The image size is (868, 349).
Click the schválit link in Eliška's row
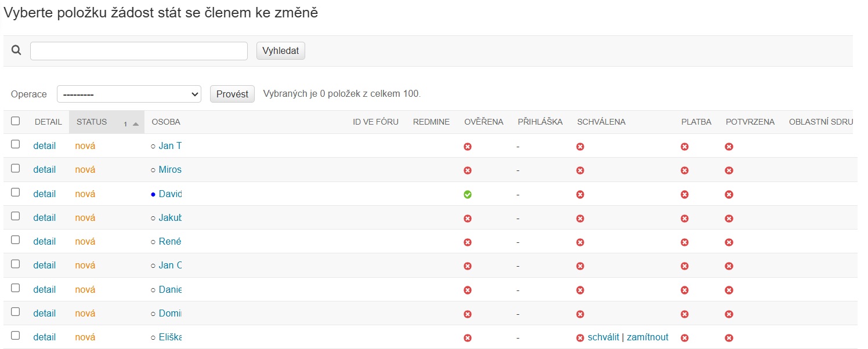coord(603,337)
